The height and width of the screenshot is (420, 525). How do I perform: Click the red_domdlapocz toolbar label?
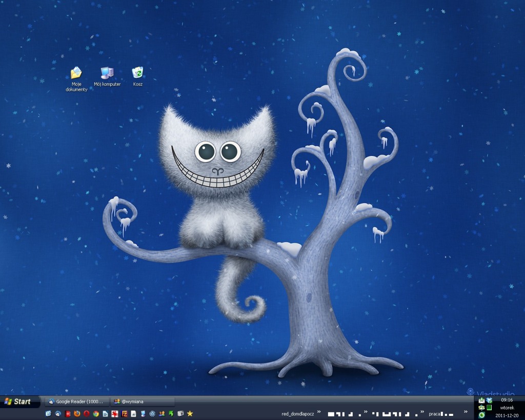click(x=298, y=413)
